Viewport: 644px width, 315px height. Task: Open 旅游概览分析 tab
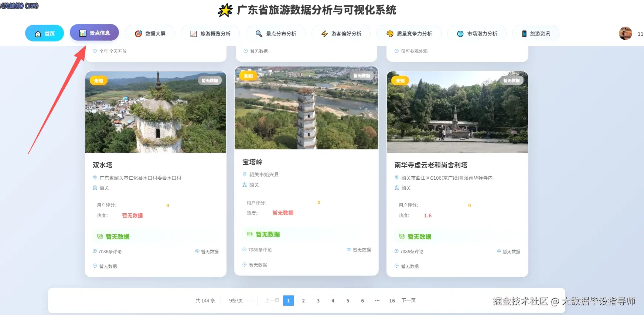tap(210, 34)
